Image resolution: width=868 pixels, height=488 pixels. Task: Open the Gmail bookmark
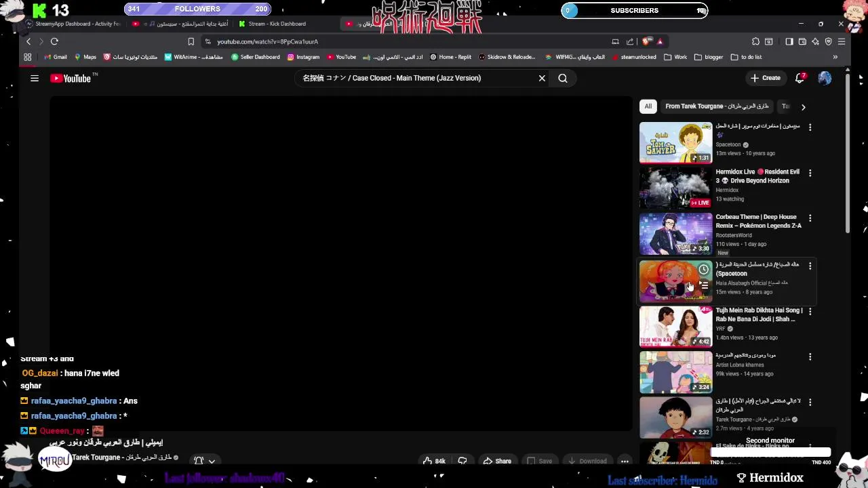tap(55, 57)
